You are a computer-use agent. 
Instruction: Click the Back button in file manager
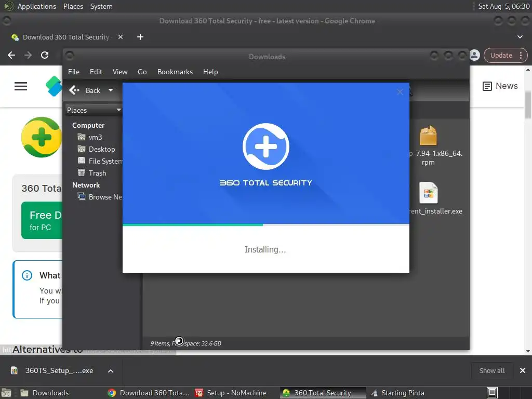(85, 90)
